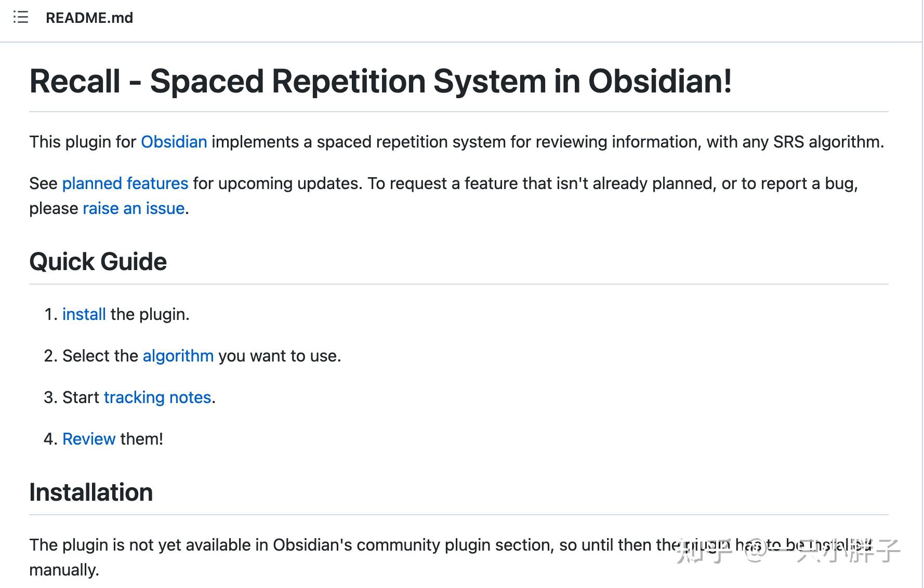Click 'the plugin.' text in step 1
This screenshot has width=924, height=588.
pyautogui.click(x=150, y=314)
